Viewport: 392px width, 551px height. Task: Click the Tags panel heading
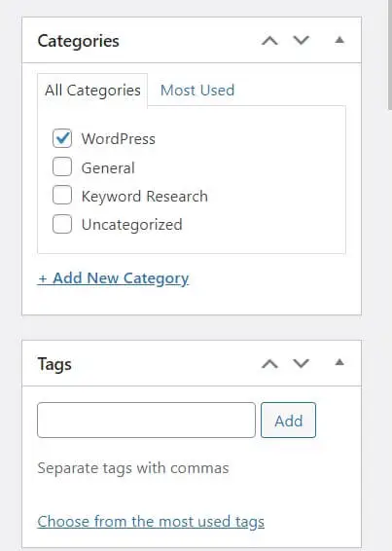(54, 364)
